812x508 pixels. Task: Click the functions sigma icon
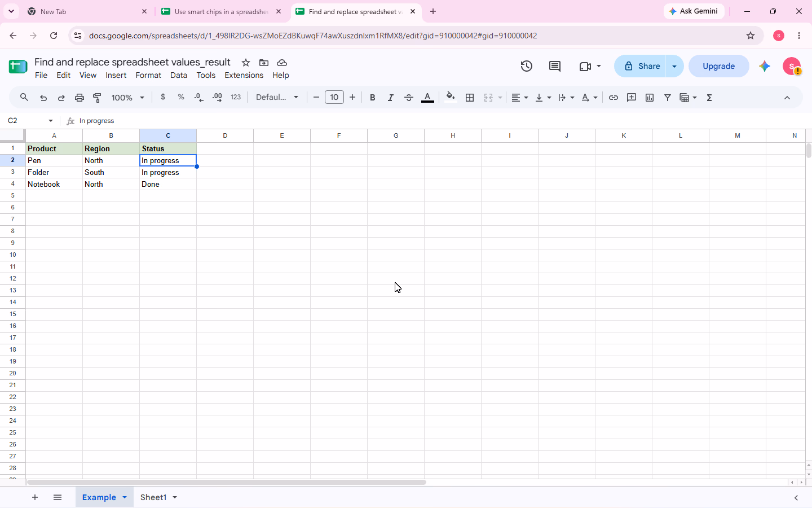709,98
